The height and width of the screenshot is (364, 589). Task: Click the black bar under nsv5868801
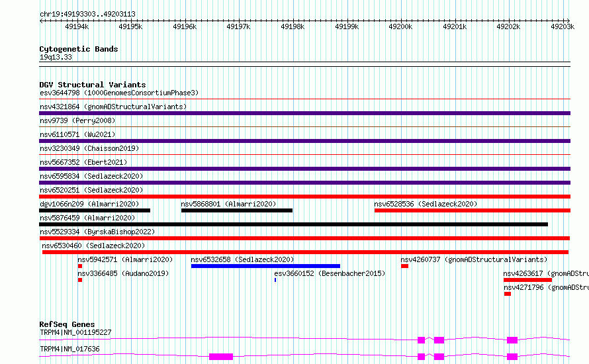(x=237, y=210)
